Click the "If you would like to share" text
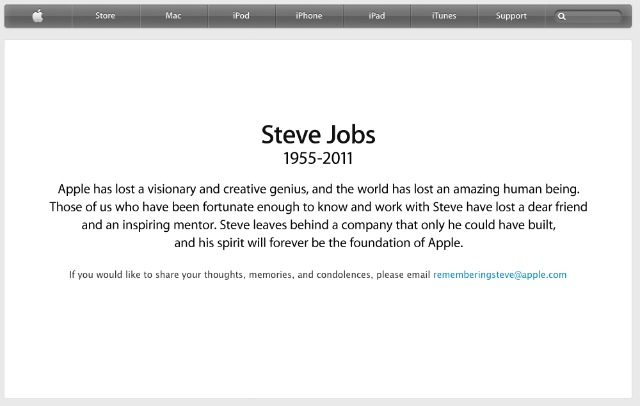This screenshot has width=640, height=406. coord(249,275)
